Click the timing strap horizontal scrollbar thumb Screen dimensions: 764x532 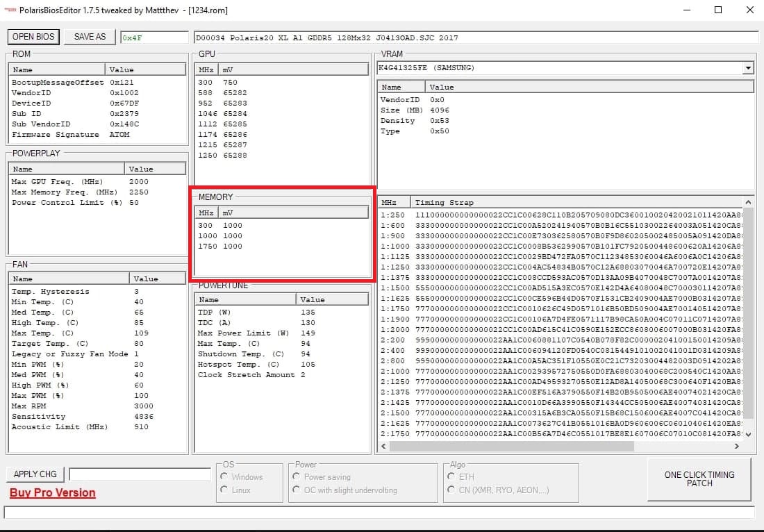click(x=512, y=446)
